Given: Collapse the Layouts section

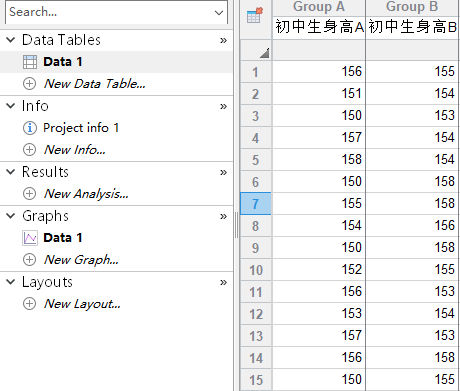Looking at the screenshot, I should (x=11, y=282).
